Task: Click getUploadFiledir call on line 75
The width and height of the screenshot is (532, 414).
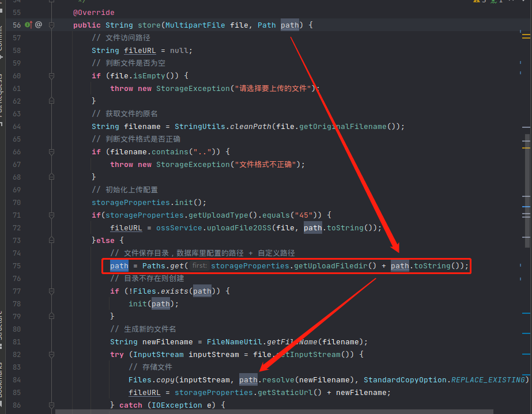Action: [x=331, y=266]
